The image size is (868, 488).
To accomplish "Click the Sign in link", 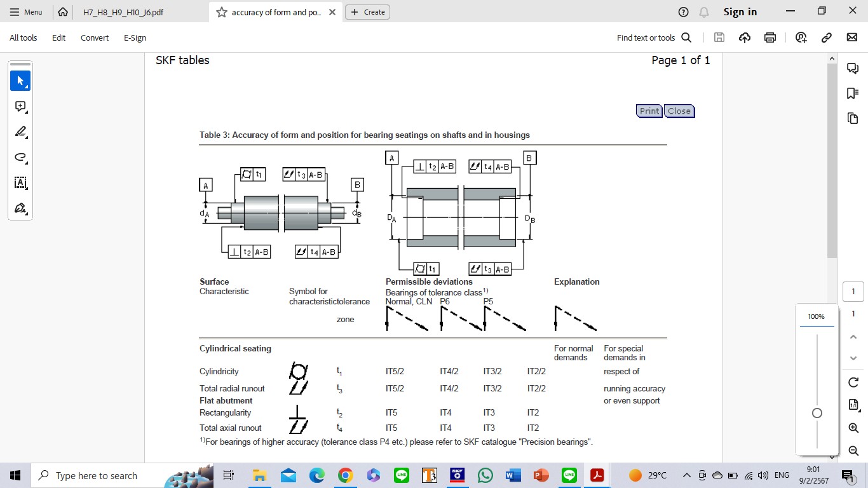I will tap(740, 12).
